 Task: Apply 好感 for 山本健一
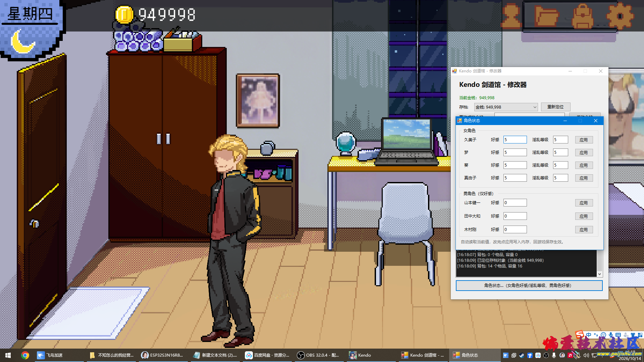584,203
